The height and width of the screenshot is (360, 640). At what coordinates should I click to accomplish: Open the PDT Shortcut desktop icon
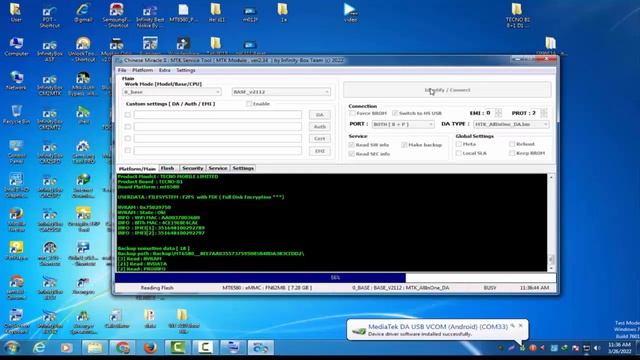click(50, 16)
